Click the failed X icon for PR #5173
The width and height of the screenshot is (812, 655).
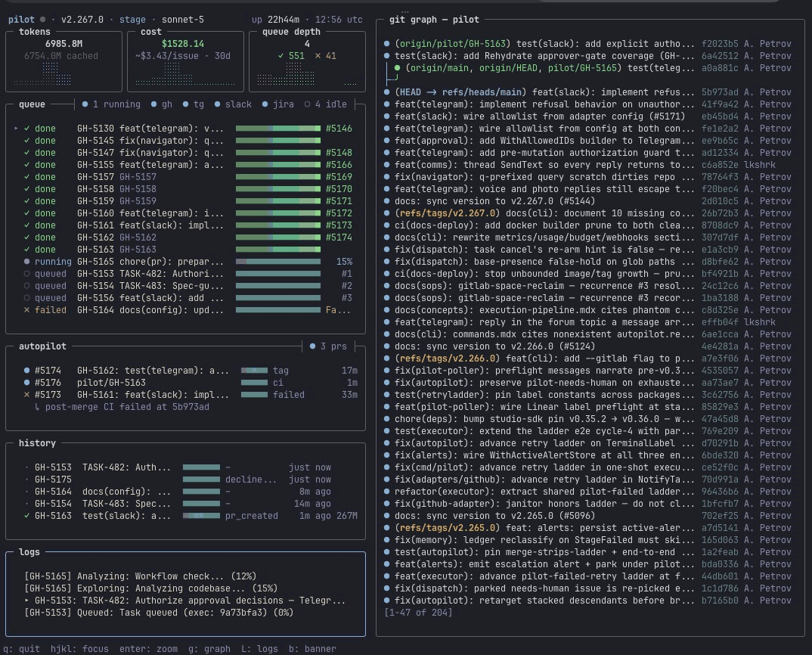coord(27,395)
